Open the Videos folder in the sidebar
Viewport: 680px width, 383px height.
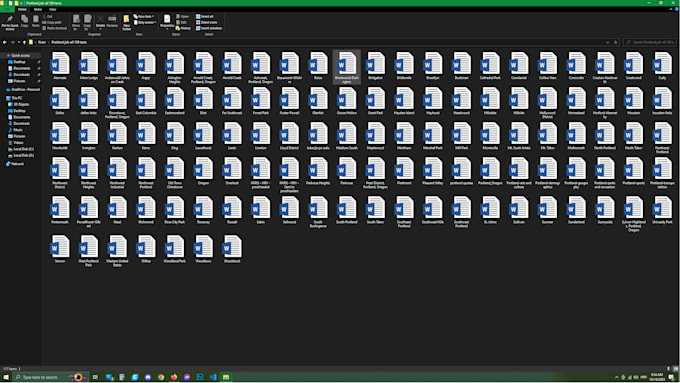point(16,142)
